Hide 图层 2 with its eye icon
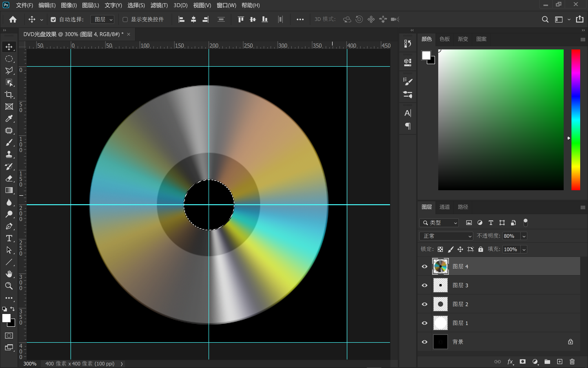Viewport: 588px width, 368px height. pos(424,304)
